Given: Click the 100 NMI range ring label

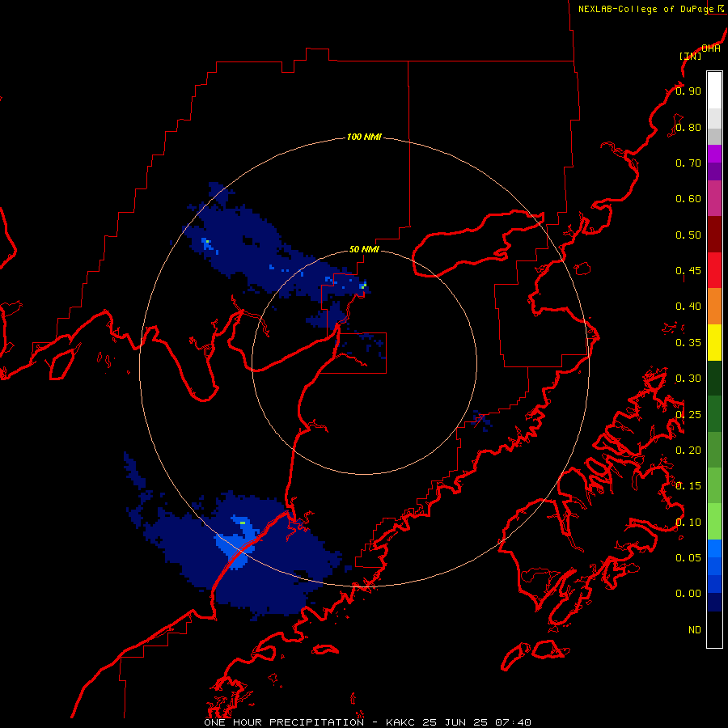Looking at the screenshot, I should [x=364, y=137].
